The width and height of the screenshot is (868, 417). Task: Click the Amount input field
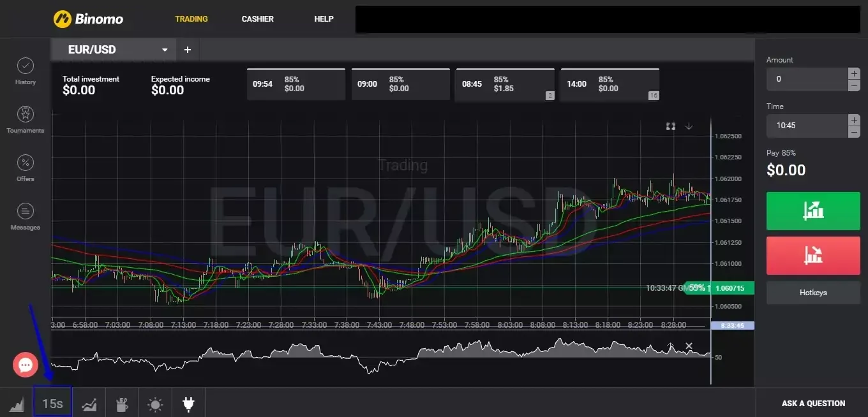[807, 79]
